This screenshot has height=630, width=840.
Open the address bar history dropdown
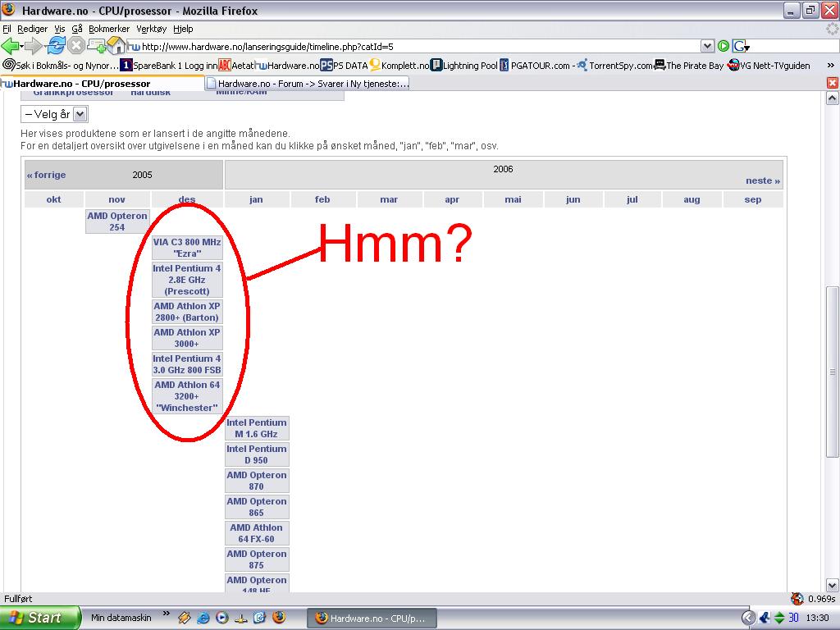[707, 46]
